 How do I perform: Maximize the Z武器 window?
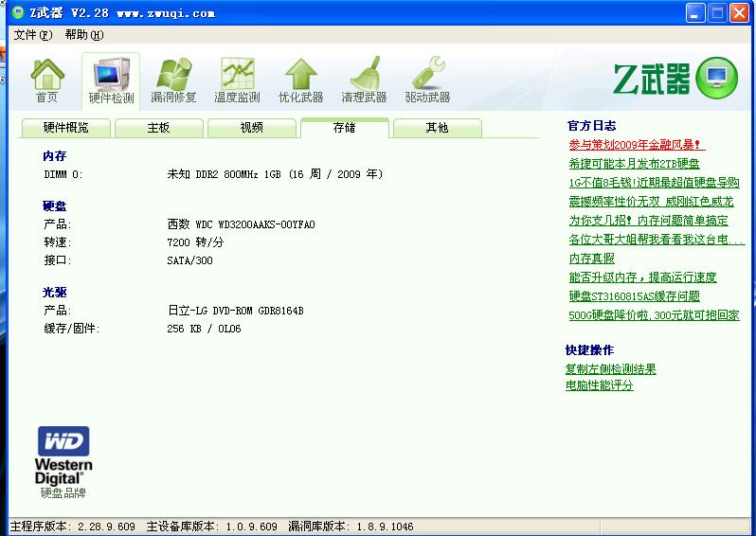tap(717, 13)
